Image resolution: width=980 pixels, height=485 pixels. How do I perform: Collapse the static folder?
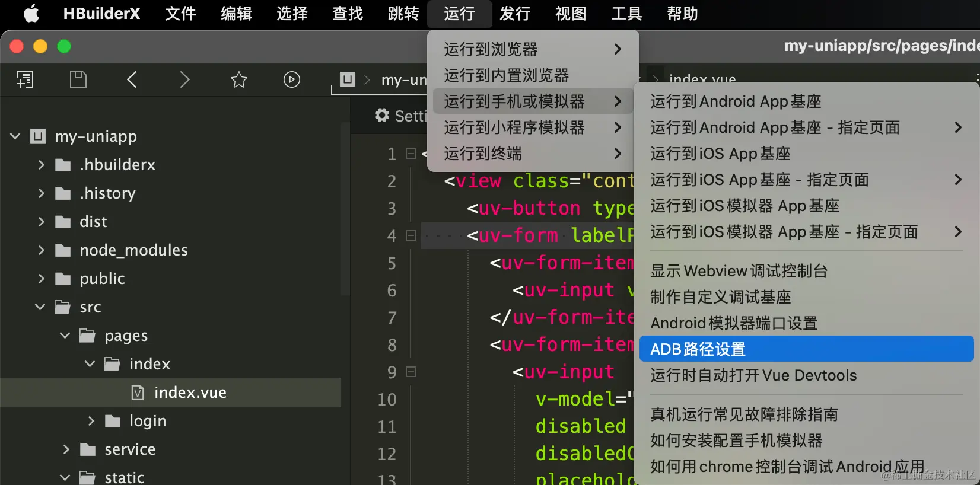(x=65, y=478)
